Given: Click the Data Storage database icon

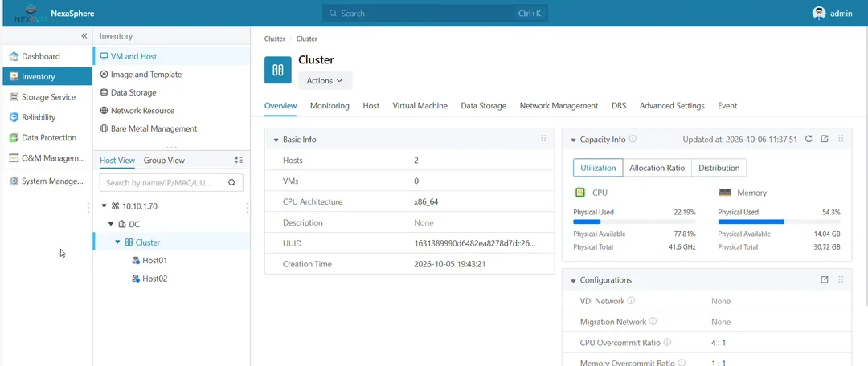Looking at the screenshot, I should [104, 92].
